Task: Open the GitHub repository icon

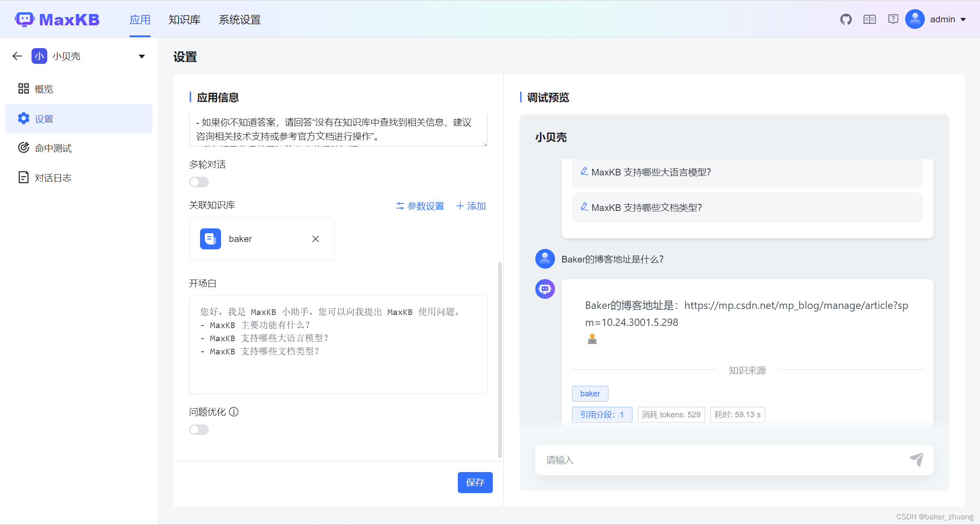Action: [846, 19]
